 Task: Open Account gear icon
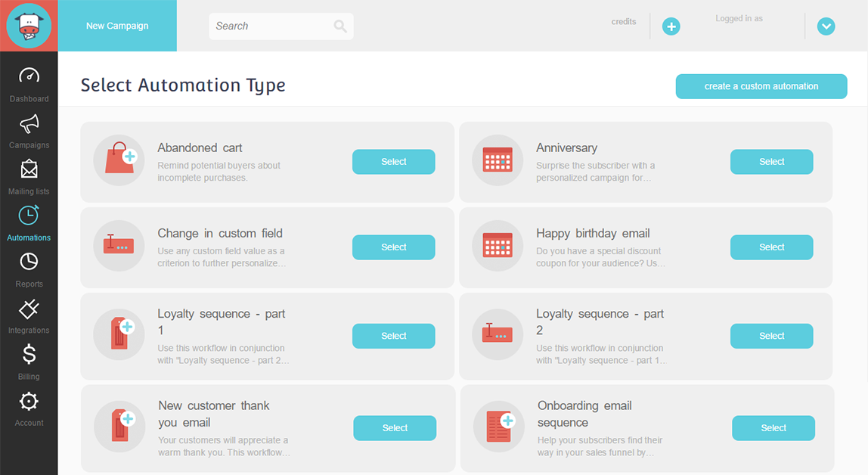tap(29, 402)
